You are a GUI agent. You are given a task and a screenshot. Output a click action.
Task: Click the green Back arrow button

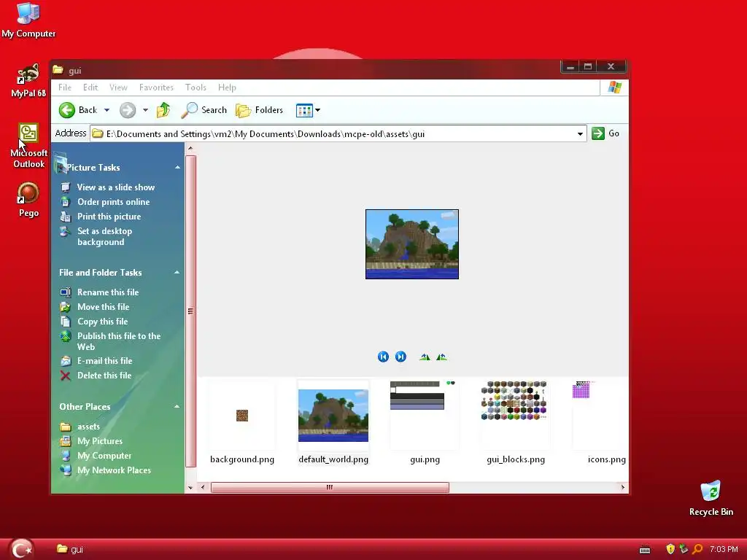[x=67, y=110]
